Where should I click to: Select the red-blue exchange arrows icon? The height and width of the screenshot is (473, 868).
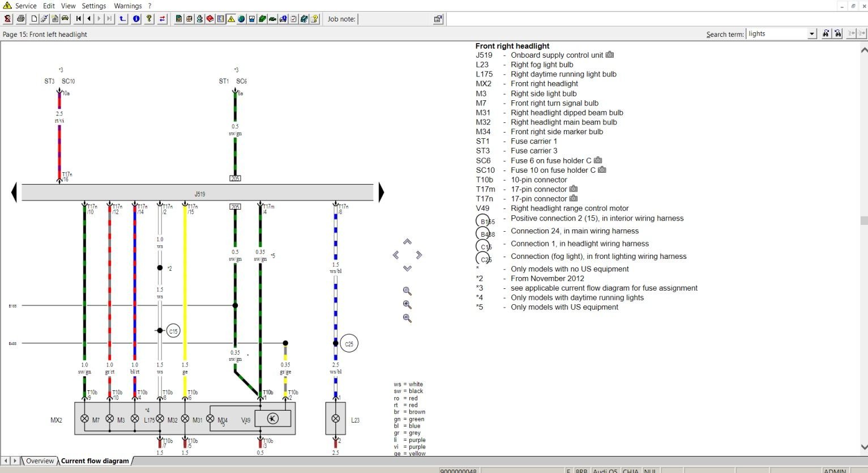pos(163,19)
